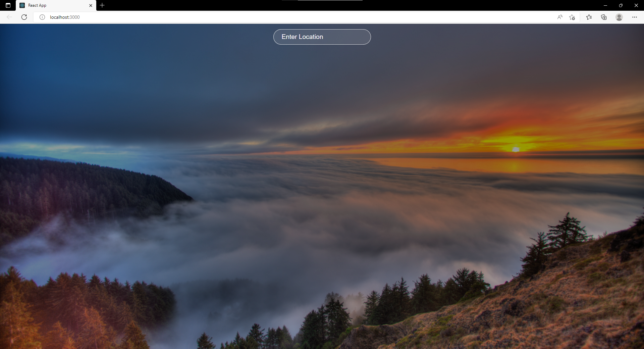The image size is (644, 349).
Task: Minimize the browser window
Action: coord(605,5)
